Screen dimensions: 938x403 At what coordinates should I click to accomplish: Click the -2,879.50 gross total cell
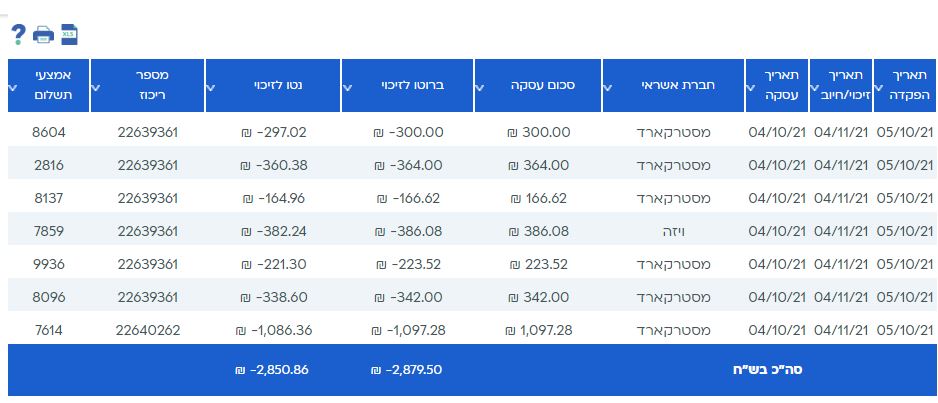pos(406,370)
